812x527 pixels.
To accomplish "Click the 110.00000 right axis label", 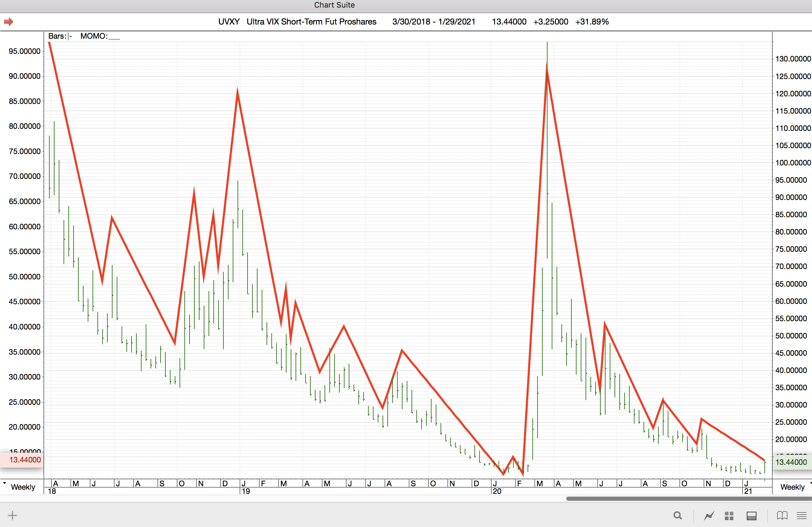I will pyautogui.click(x=793, y=128).
